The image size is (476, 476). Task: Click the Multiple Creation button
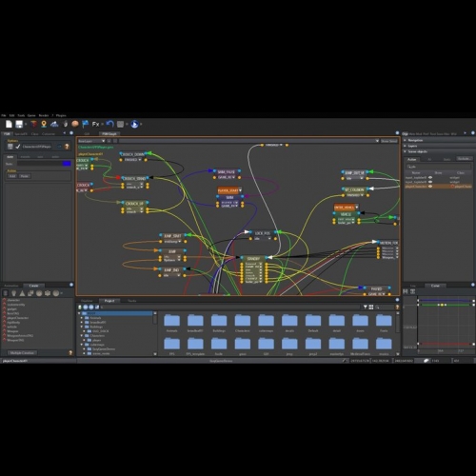22,352
